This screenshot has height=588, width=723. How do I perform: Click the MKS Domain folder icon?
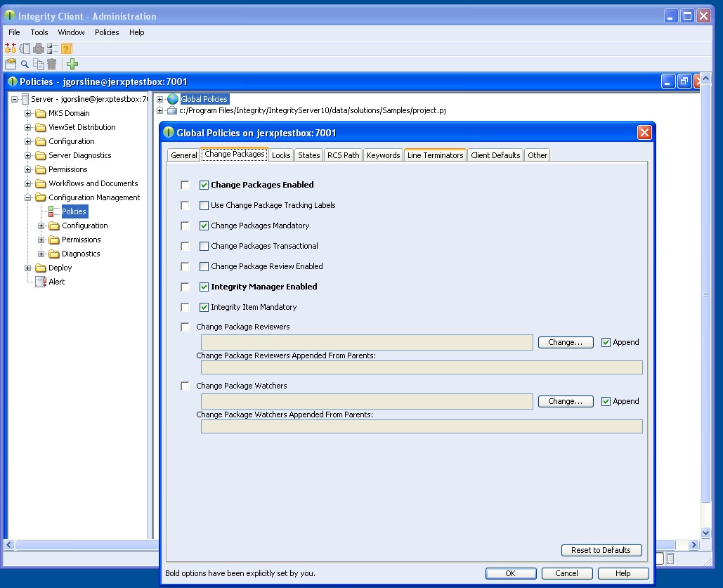coord(41,113)
